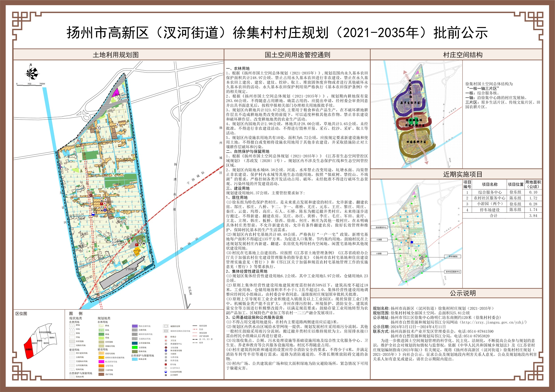Click the 文化用地 orange swatch
The height and width of the screenshot is (392, 555).
101,366
